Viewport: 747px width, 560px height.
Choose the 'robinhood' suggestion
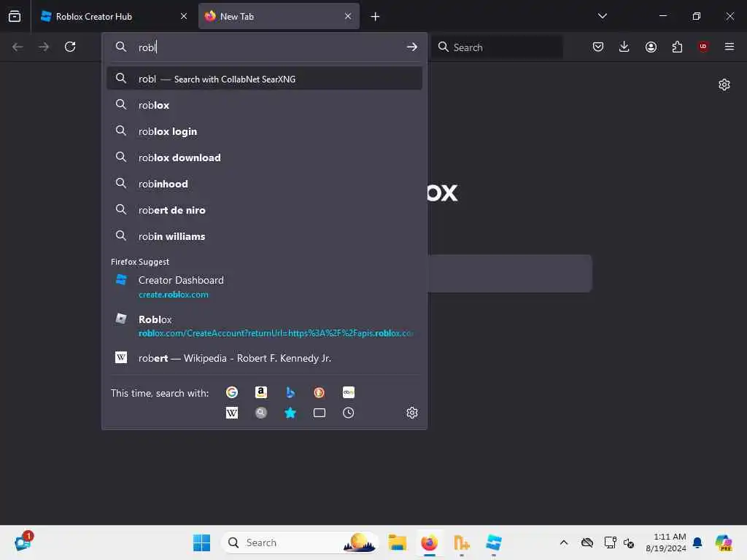264,183
